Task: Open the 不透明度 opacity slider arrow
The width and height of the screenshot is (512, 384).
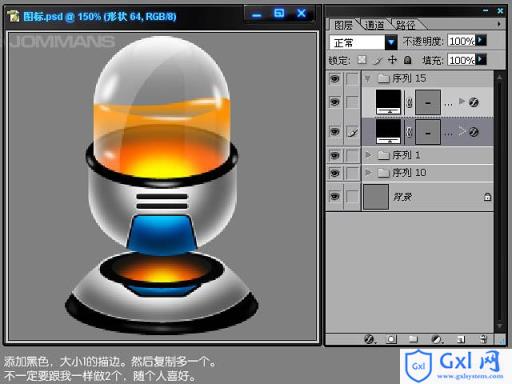Action: pyautogui.click(x=481, y=40)
